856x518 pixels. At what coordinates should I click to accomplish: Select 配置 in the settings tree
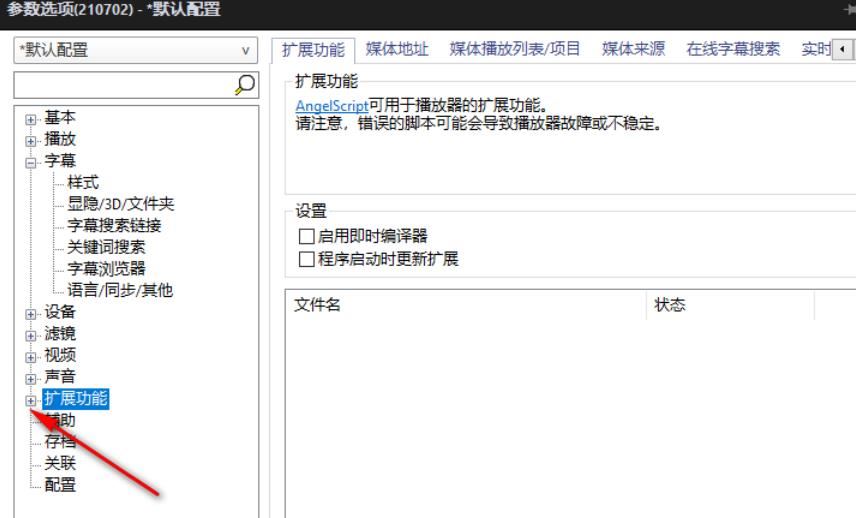60,484
